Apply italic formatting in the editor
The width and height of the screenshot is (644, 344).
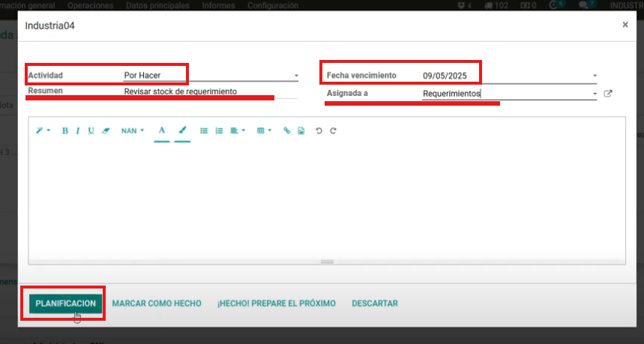point(78,130)
